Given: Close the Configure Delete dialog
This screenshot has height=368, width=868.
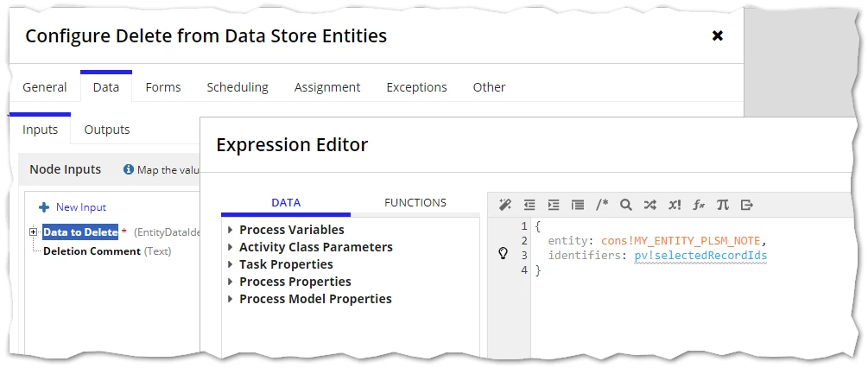Looking at the screenshot, I should pos(718,36).
